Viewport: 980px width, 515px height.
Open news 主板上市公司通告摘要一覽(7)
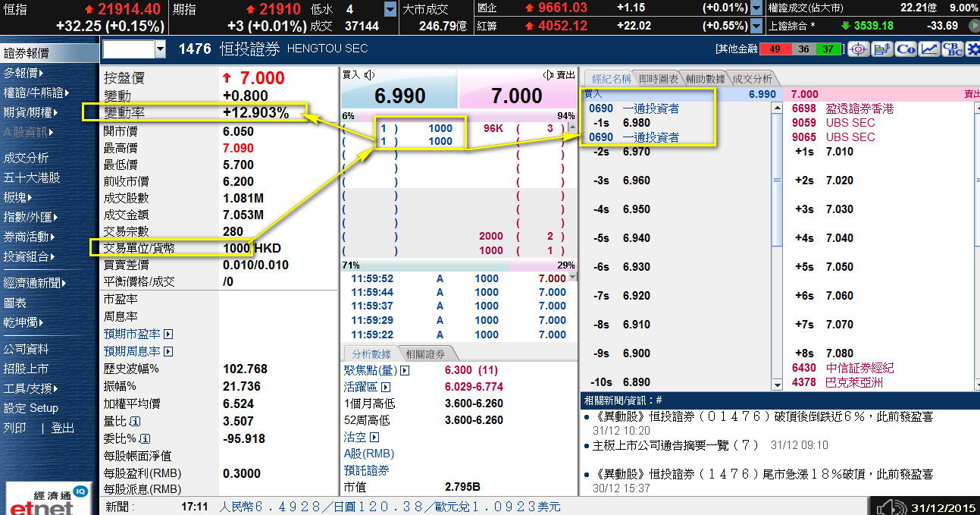pos(676,445)
